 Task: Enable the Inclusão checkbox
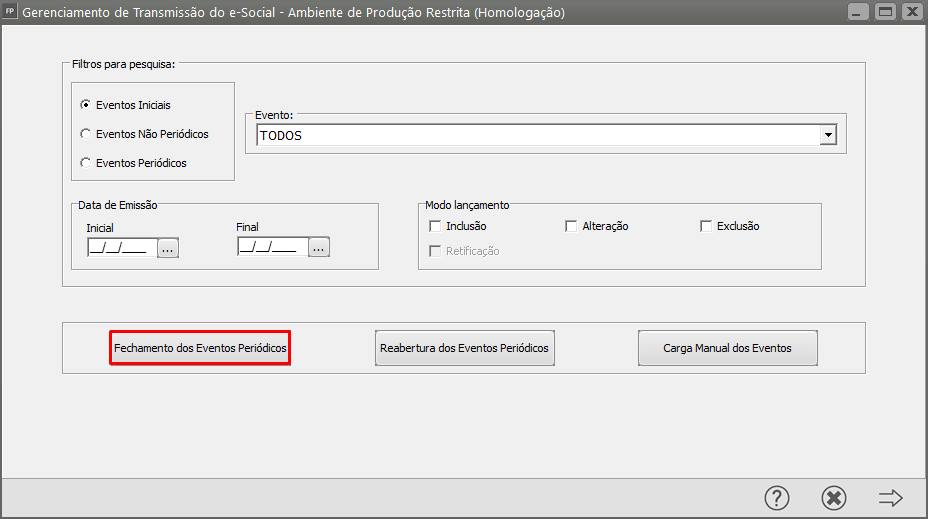tap(435, 226)
